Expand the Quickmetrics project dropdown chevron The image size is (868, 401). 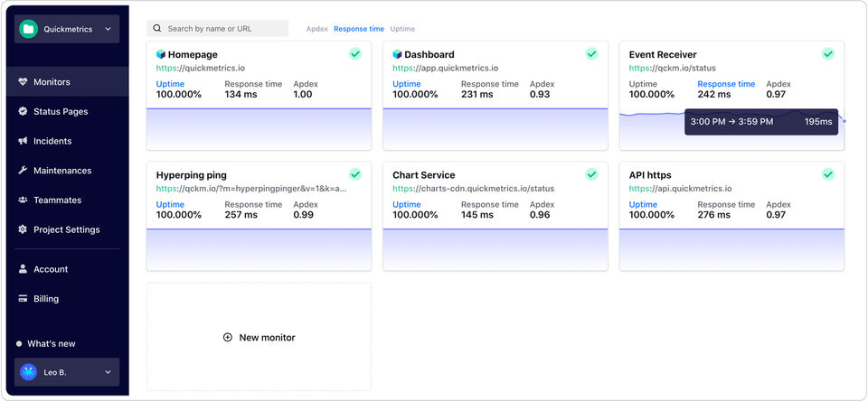[108, 29]
